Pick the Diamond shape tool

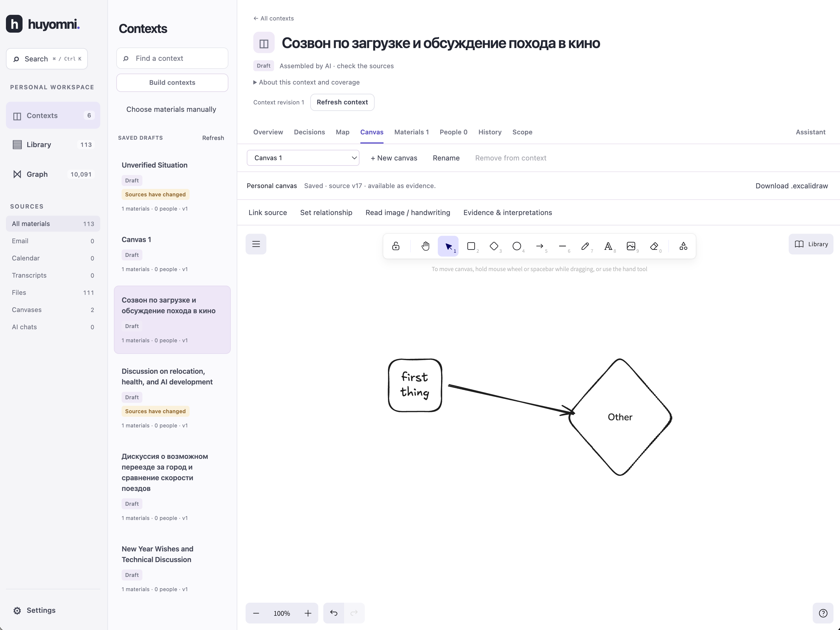point(494,246)
